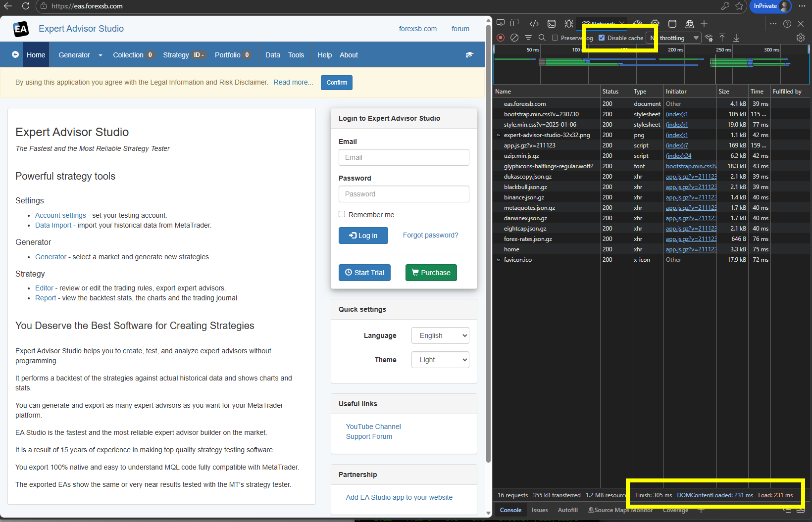Clear the network log
The image size is (812, 522).
(514, 38)
